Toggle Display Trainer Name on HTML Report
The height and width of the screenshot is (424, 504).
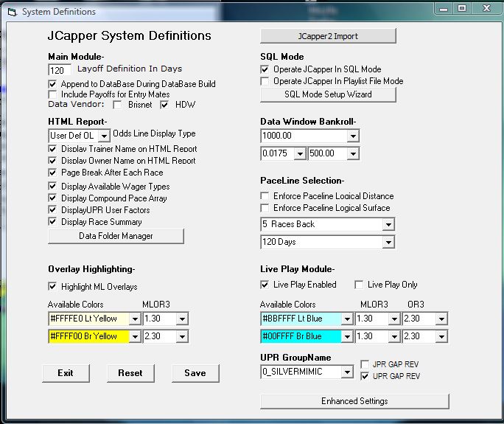[52, 149]
